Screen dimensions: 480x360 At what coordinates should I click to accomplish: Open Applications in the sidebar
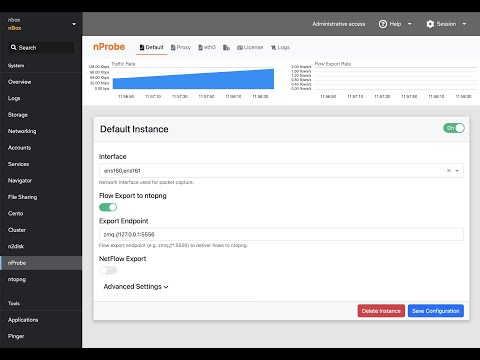tap(41, 320)
